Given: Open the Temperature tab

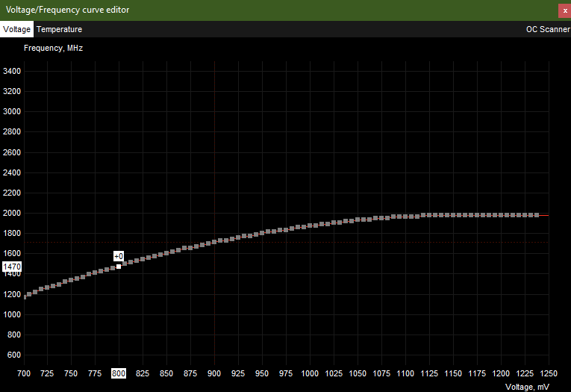Looking at the screenshot, I should 59,29.
